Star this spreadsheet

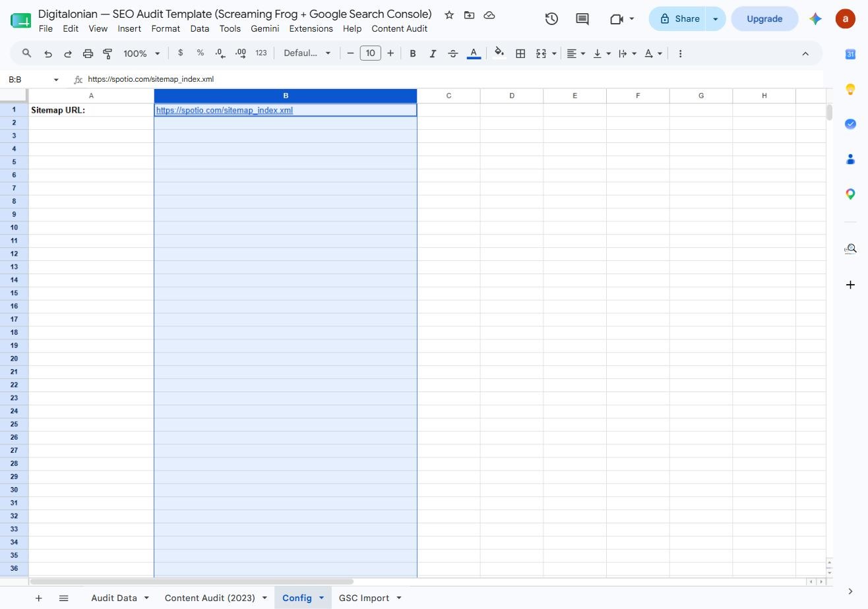(x=449, y=14)
